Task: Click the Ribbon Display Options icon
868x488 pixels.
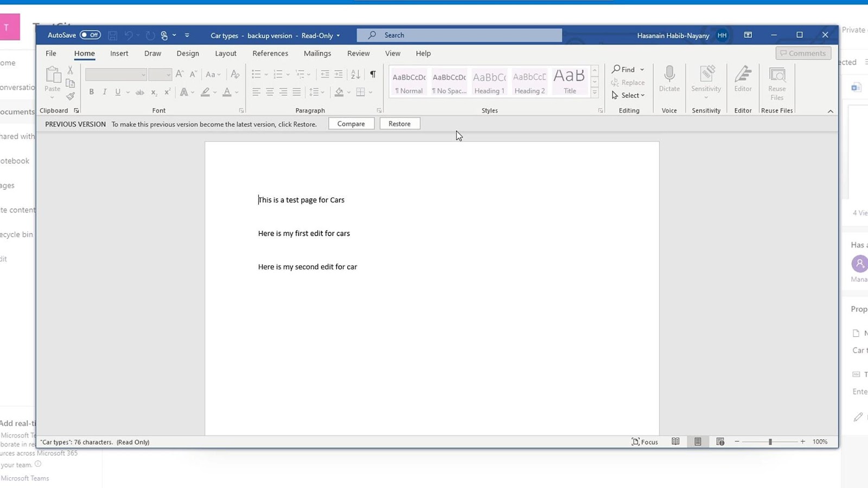Action: [x=748, y=35]
